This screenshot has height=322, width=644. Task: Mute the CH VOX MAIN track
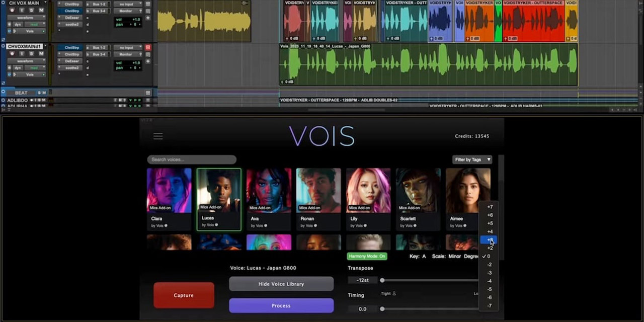(x=41, y=11)
